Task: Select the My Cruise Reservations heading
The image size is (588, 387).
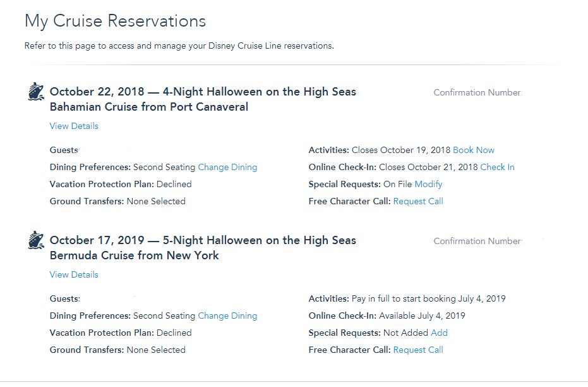Action: pyautogui.click(x=115, y=21)
